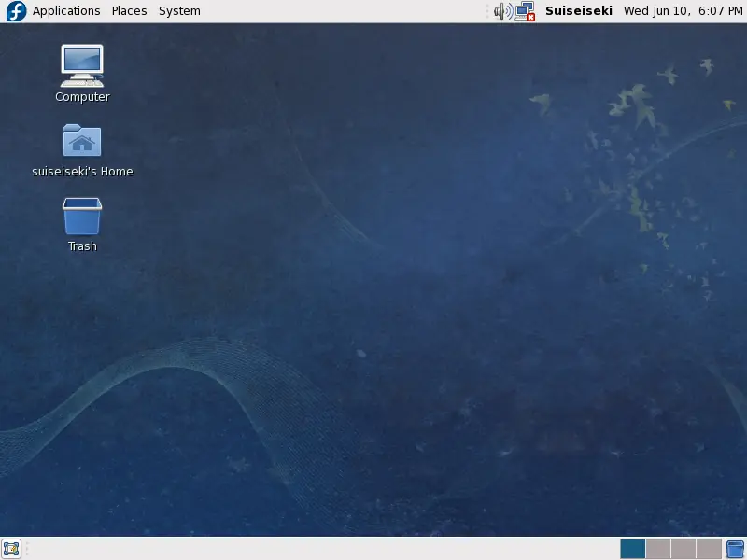Click the "suiseiseki's Home" label text

pyautogui.click(x=82, y=172)
